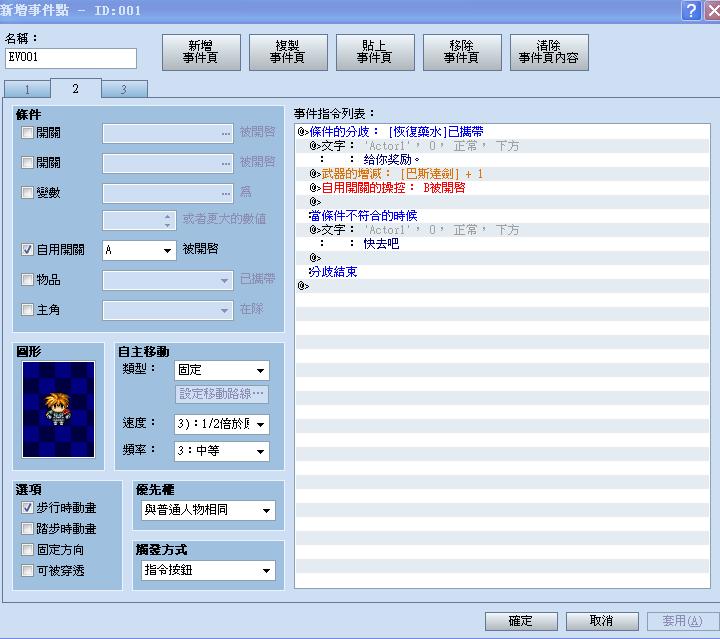The width and height of the screenshot is (720, 639).
Task: Open 優先權 與普通人物相同 dropdown
Action: pyautogui.click(x=208, y=510)
